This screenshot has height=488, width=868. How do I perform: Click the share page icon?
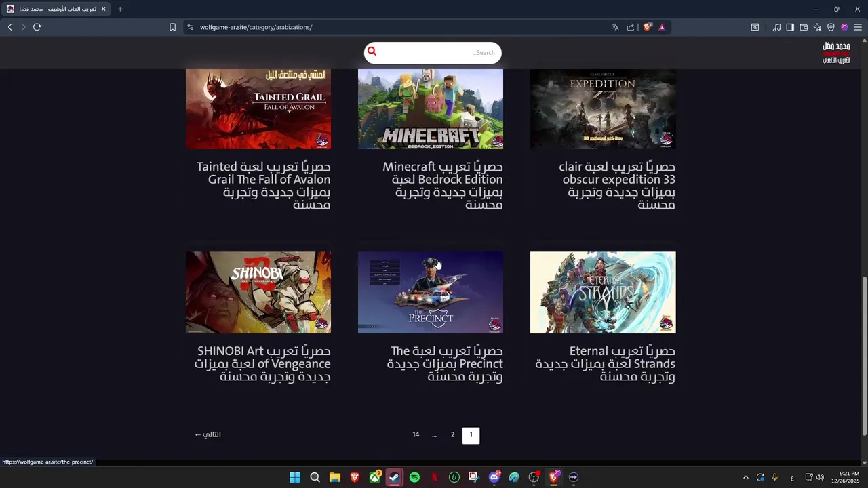point(631,27)
